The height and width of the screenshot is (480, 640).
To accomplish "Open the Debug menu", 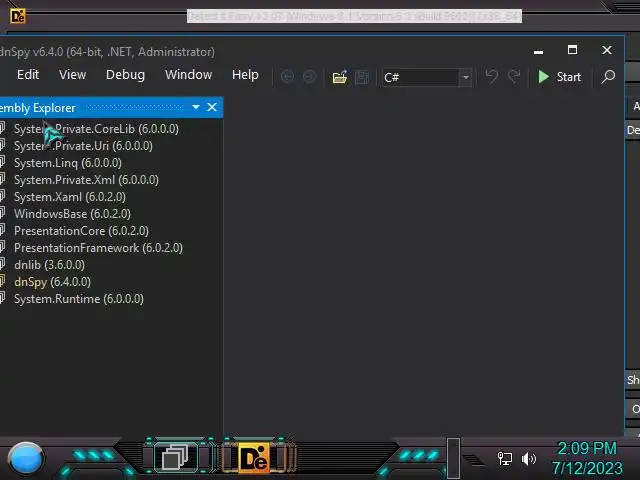I will [125, 75].
